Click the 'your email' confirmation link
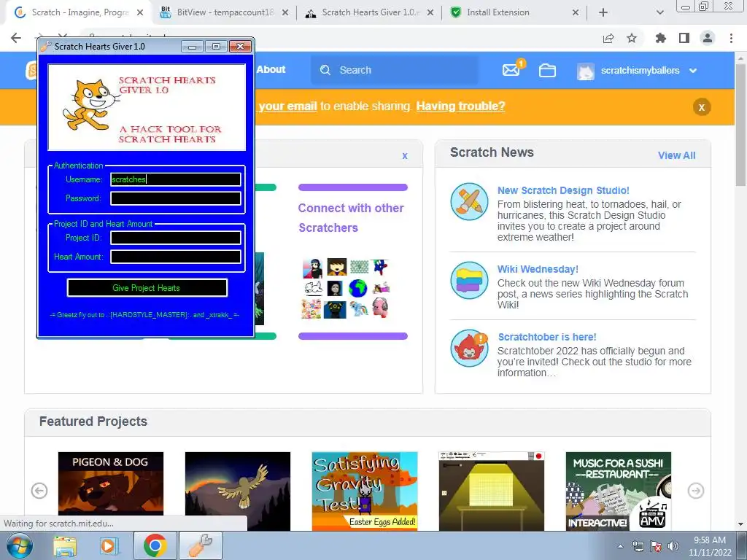Viewport: 747px width, 560px height. [287, 106]
